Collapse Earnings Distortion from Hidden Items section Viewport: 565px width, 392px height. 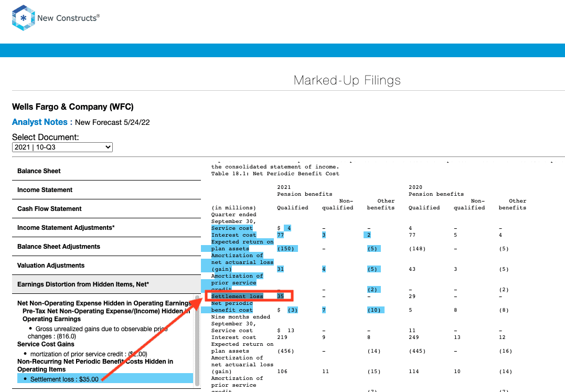(x=106, y=284)
